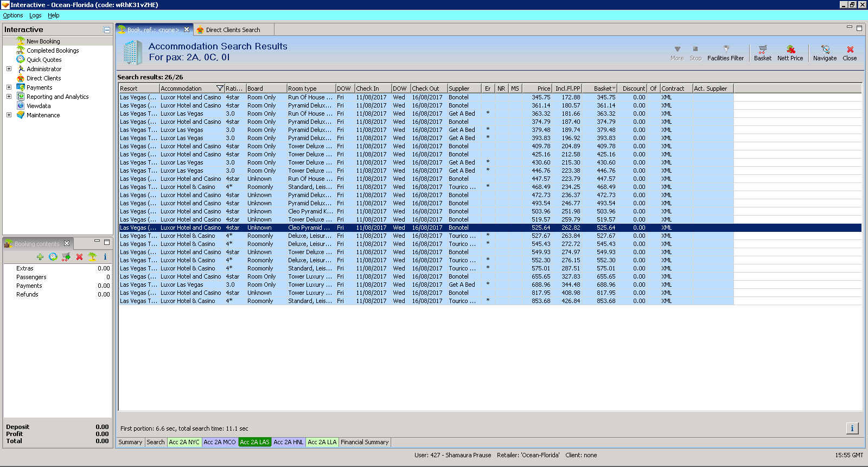Switch to the Search tab
The image size is (868, 467).
coord(156,442)
